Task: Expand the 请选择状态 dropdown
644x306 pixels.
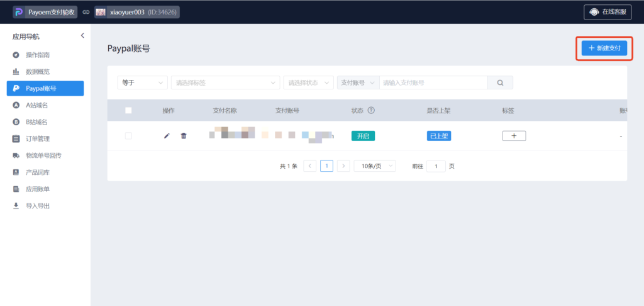Action: tap(308, 82)
